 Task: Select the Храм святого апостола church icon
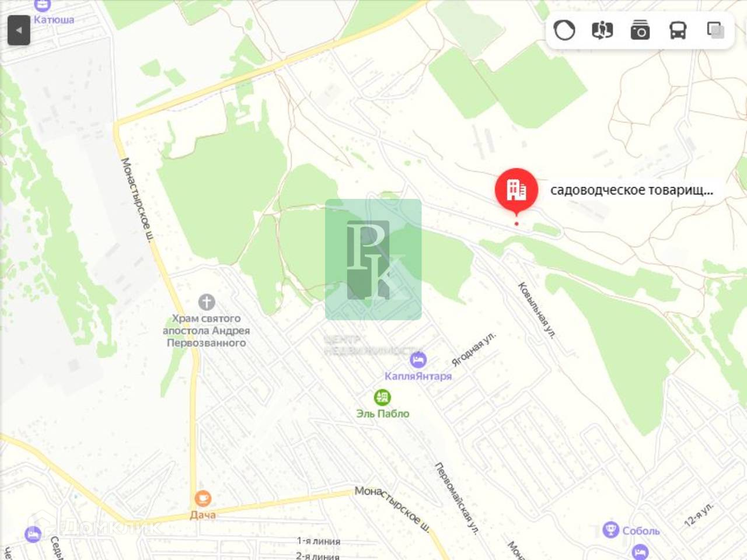pyautogui.click(x=207, y=302)
